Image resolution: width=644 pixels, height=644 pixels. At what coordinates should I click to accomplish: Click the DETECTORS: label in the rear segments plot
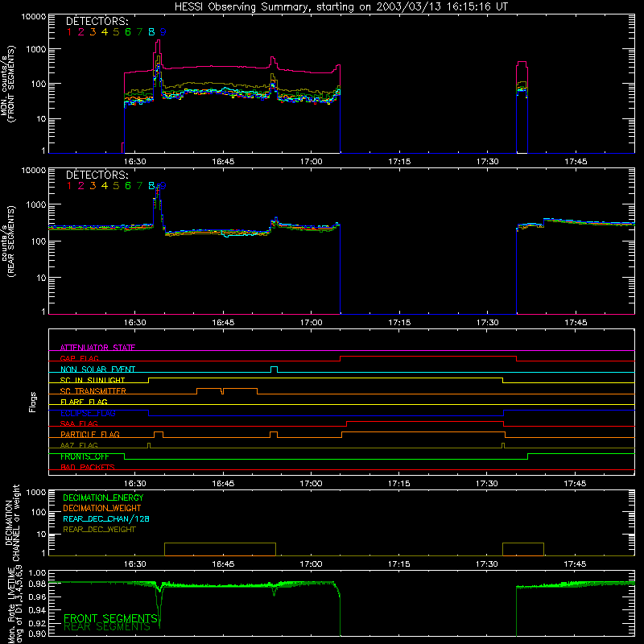97,175
